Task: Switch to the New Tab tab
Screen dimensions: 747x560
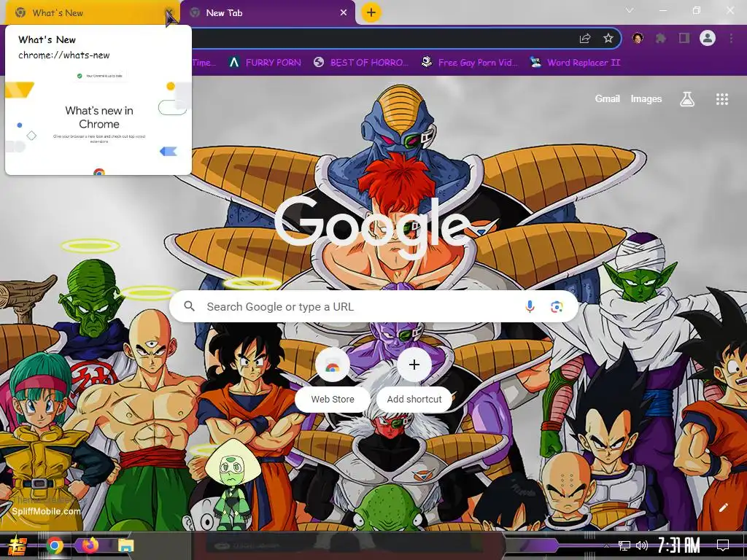Action: tap(268, 13)
